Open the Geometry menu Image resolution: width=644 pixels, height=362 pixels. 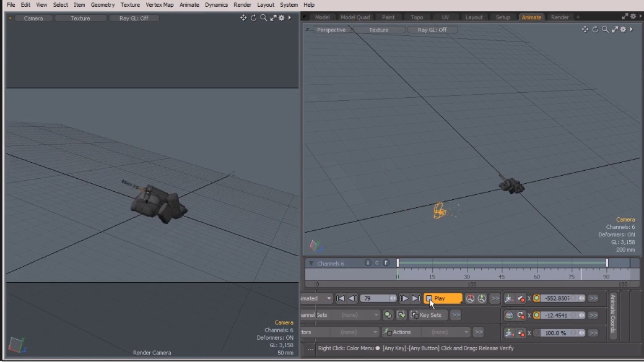tap(103, 4)
